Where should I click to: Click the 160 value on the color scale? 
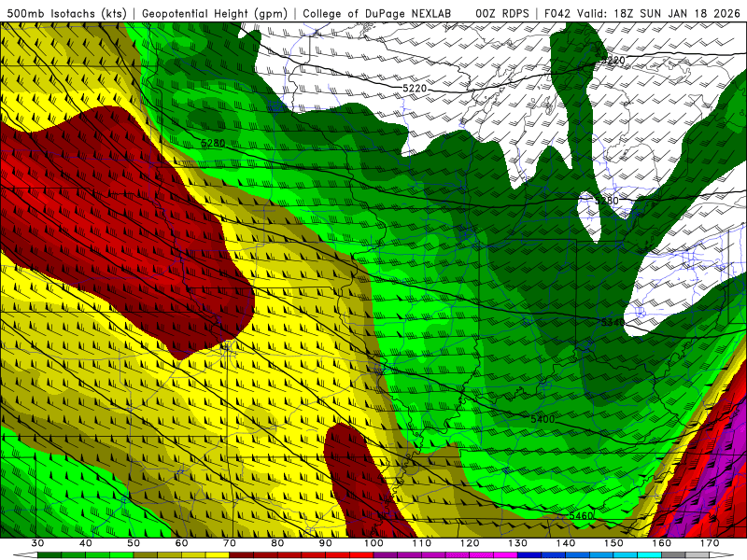coord(662,543)
